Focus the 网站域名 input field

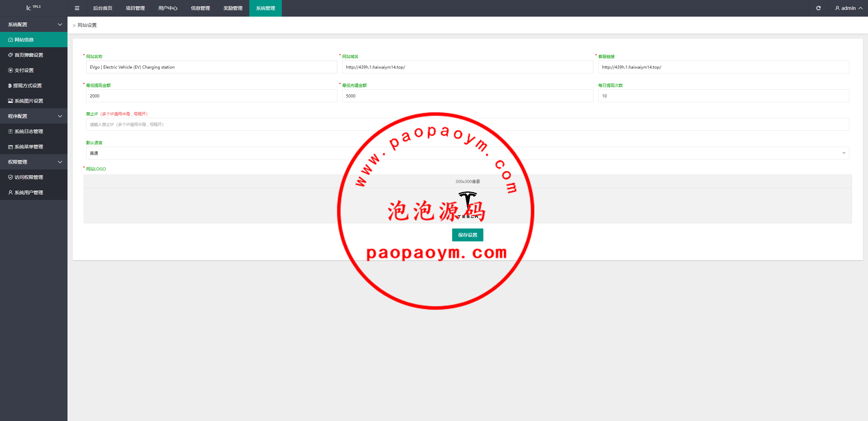(x=467, y=67)
